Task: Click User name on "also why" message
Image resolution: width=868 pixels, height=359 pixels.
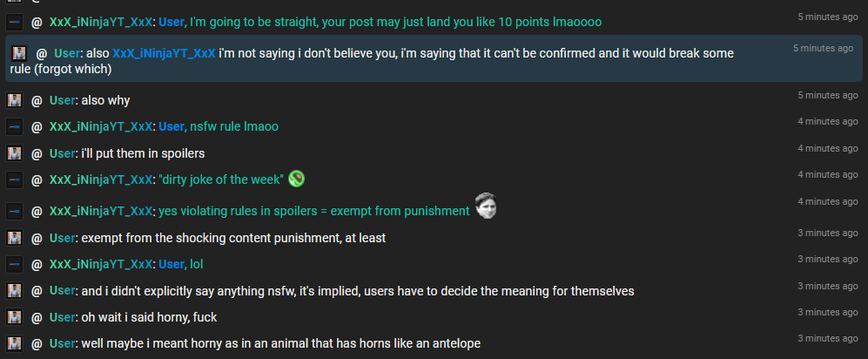Action: [62, 101]
